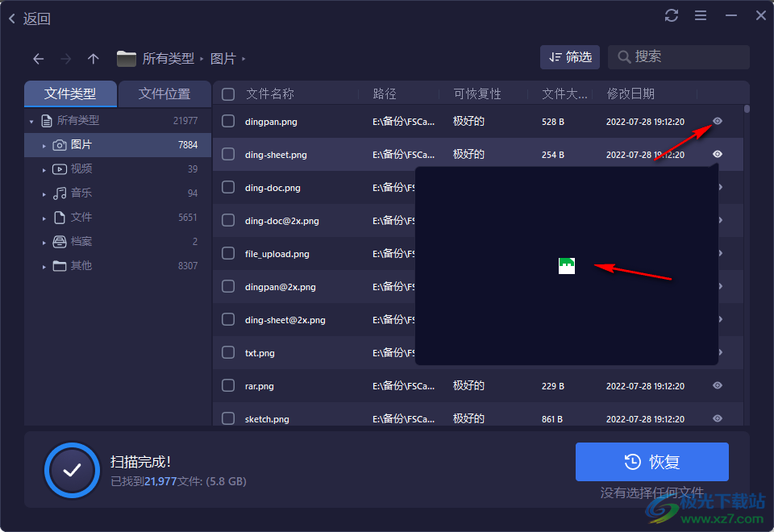The width and height of the screenshot is (774, 532).
Task: Refresh the scan with the refresh icon
Action: 672,15
